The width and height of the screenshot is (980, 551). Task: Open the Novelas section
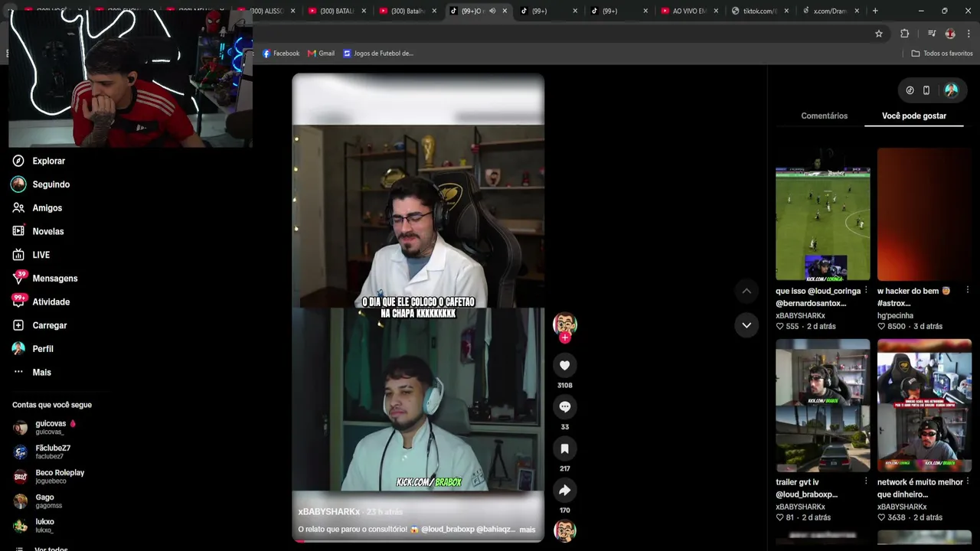pos(47,231)
